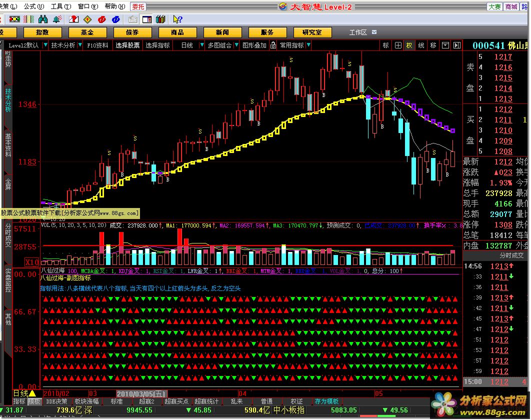
Task: Click the panel drop-down box icon
Action: tap(445, 45)
